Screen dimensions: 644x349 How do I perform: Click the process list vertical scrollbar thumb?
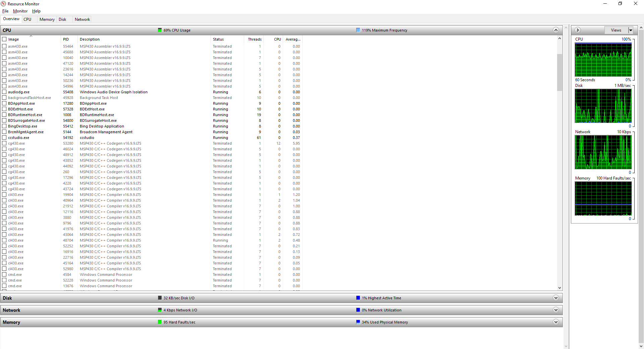559,72
